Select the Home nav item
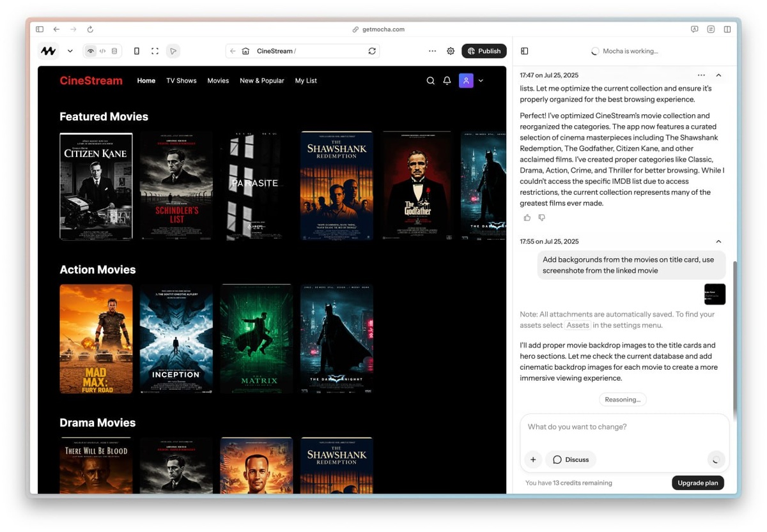This screenshot has width=767, height=532. pos(146,80)
